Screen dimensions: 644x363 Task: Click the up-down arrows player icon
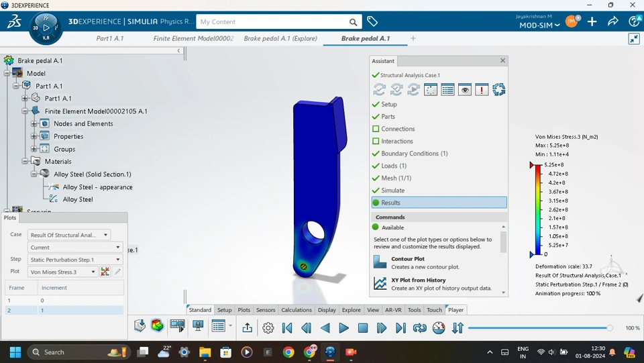[458, 327]
